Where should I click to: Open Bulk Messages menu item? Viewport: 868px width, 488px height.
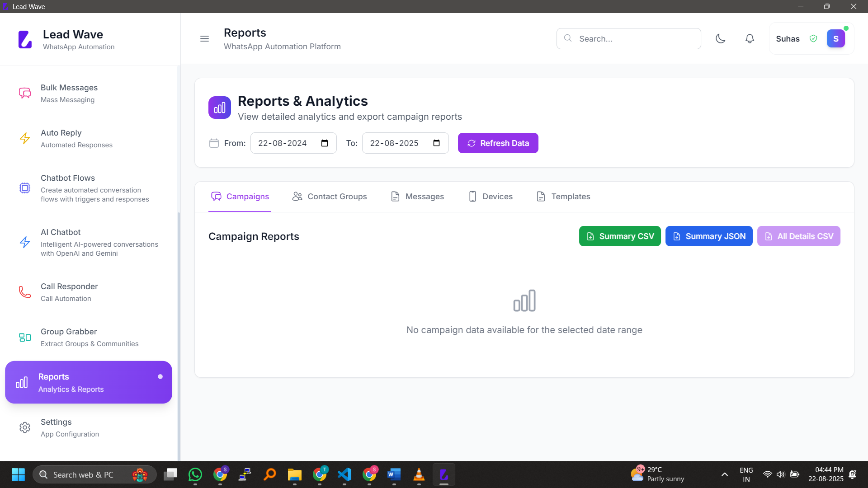(x=89, y=93)
